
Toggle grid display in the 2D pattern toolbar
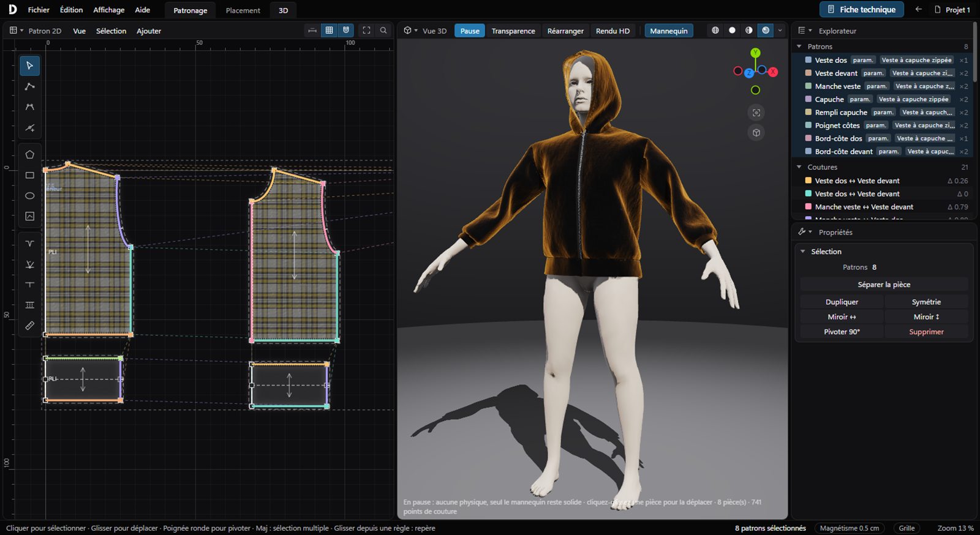pyautogui.click(x=330, y=30)
